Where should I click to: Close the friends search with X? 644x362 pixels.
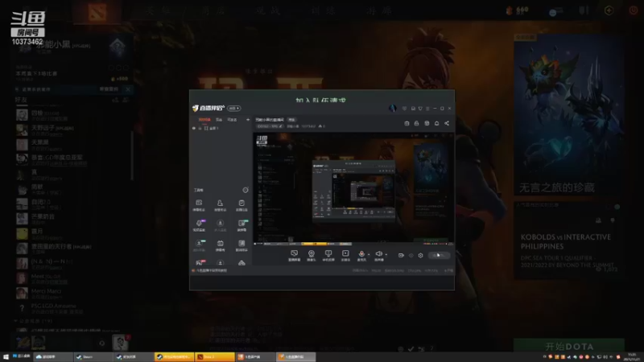click(128, 89)
